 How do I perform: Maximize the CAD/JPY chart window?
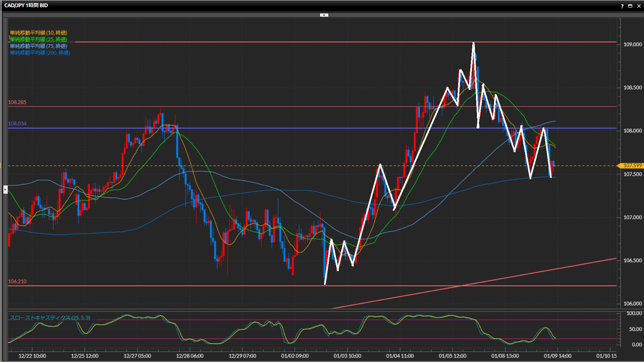(630, 6)
